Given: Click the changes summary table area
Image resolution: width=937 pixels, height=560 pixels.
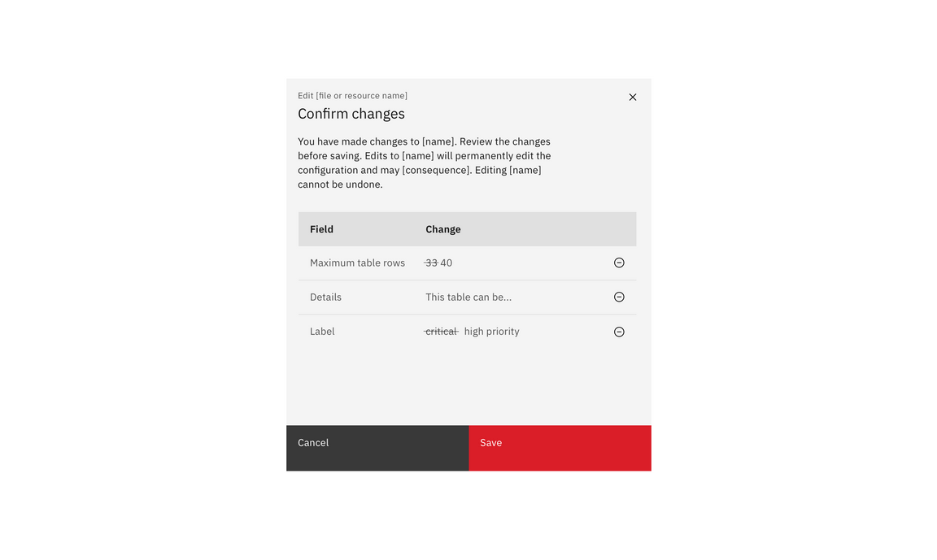Looking at the screenshot, I should pos(467,280).
